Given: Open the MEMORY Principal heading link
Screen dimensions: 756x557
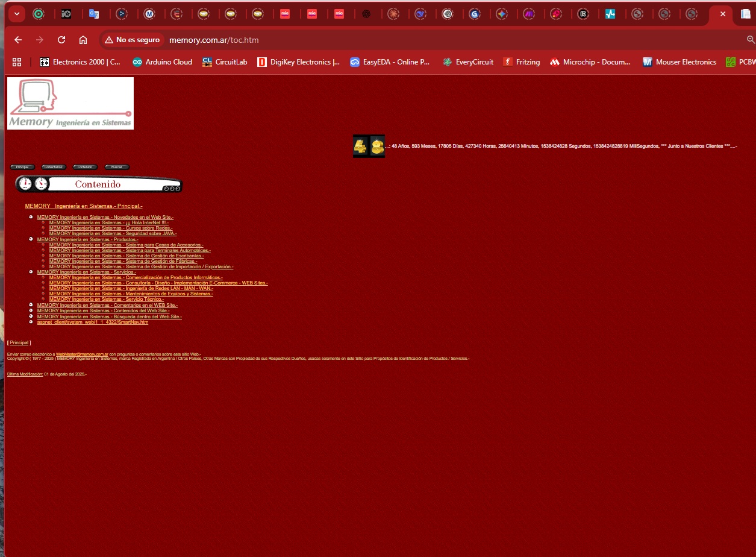Looking at the screenshot, I should (84, 206).
